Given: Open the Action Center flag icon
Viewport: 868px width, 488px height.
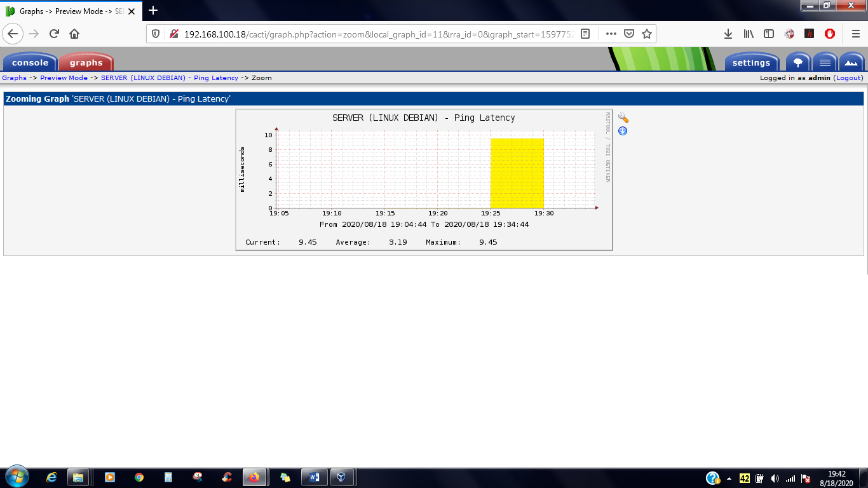Looking at the screenshot, I should [806, 478].
